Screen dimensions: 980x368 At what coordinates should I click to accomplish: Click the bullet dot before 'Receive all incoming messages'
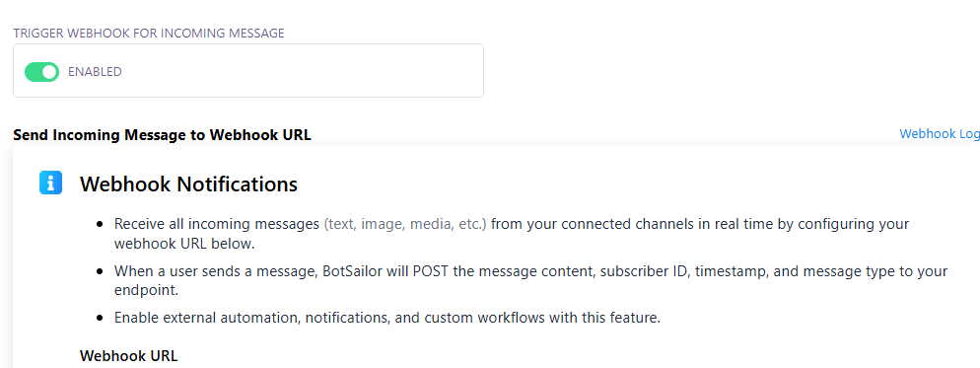pos(100,224)
